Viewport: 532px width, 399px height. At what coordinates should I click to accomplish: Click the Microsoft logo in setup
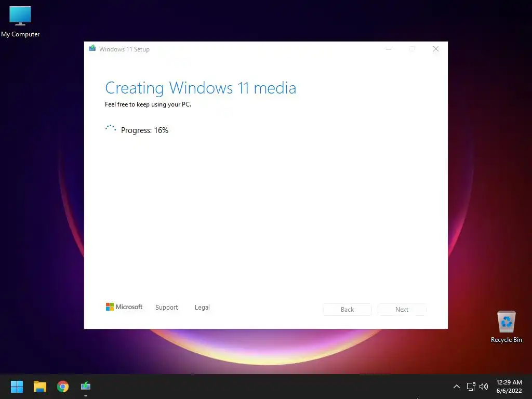tap(124, 307)
